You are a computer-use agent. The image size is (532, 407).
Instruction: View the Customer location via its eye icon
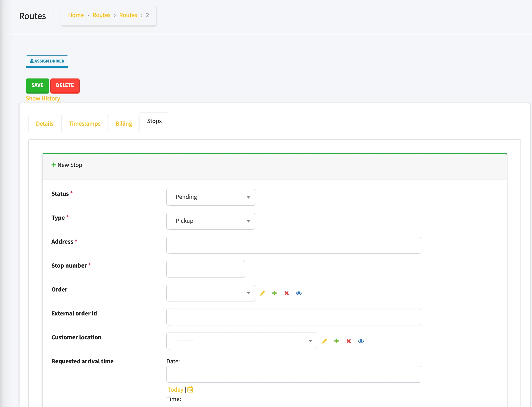pos(361,341)
